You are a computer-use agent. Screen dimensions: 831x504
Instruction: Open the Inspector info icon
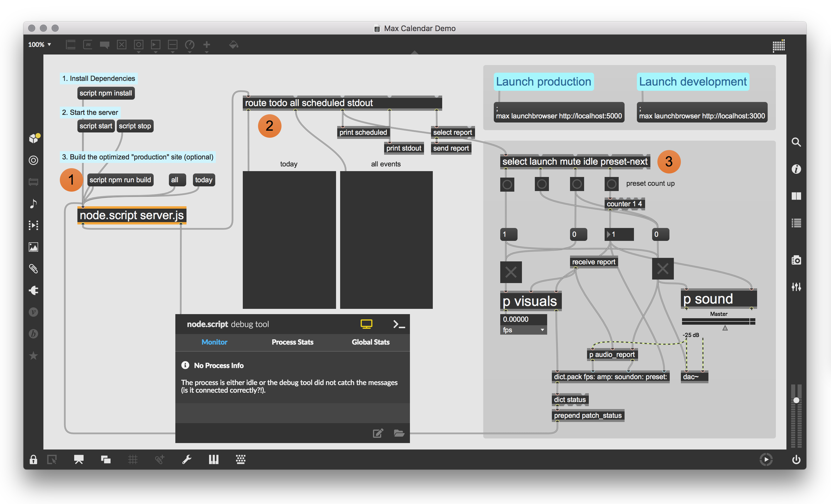[x=796, y=169]
